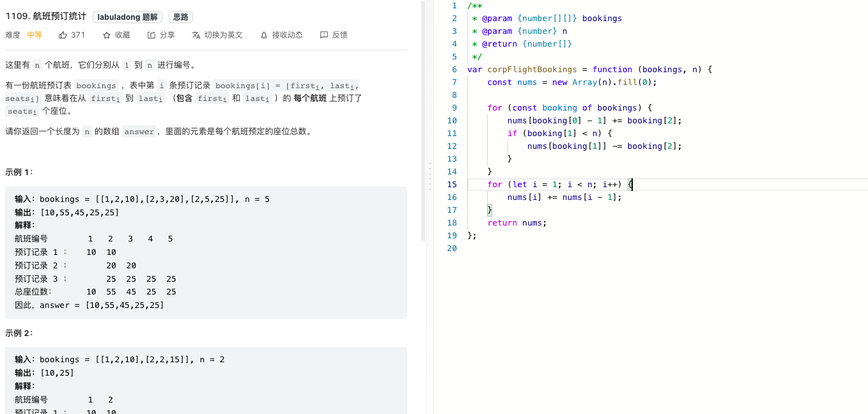
Task: Click the for (const booking of bookings) line
Action: click(570, 108)
